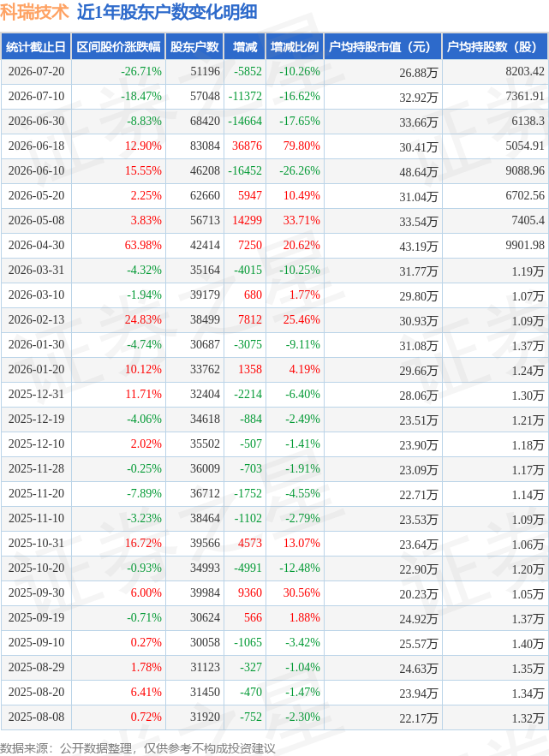
Task: Open the 科瑞技术 title link
Action: click(x=35, y=12)
